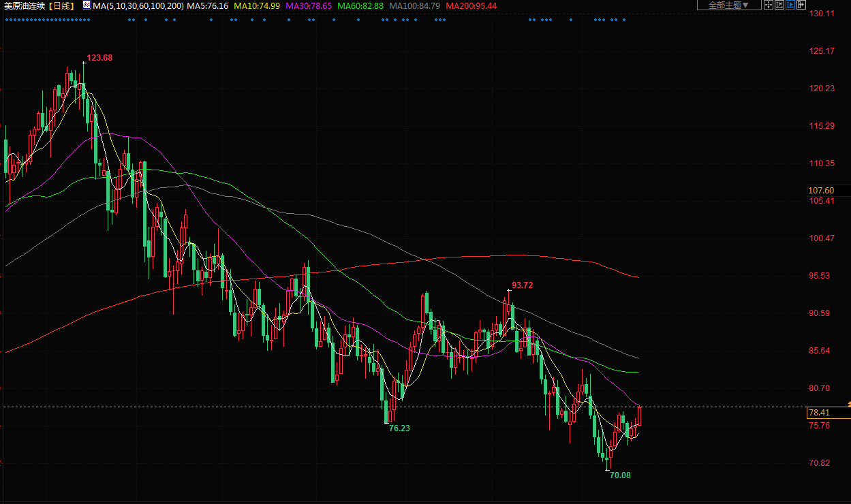Click the 76.23 trough price label
The width and height of the screenshot is (851, 504).
[399, 428]
